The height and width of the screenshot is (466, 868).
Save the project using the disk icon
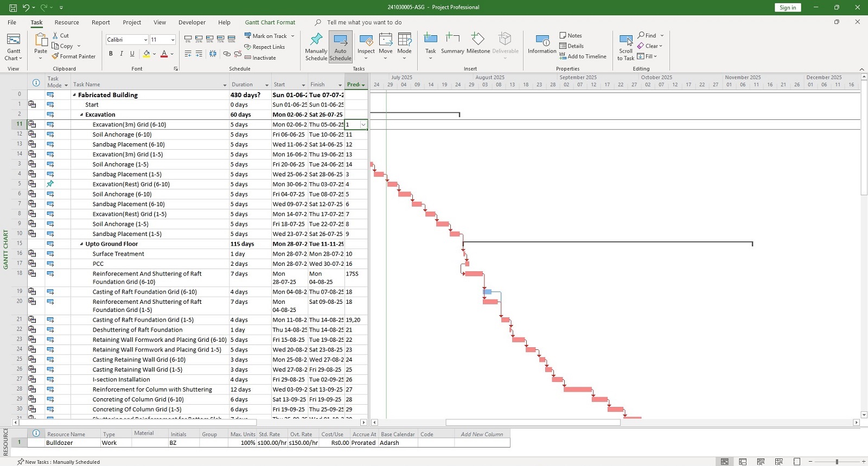click(x=13, y=8)
